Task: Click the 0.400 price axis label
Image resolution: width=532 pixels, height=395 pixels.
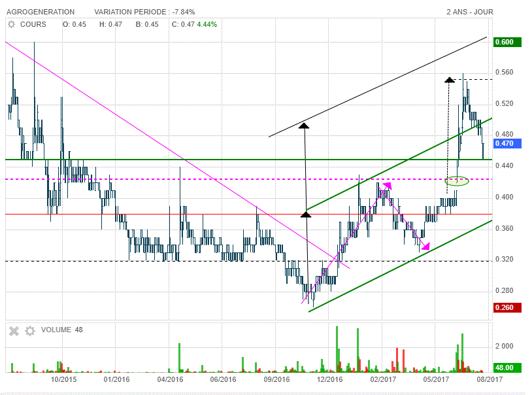Action: (505, 197)
